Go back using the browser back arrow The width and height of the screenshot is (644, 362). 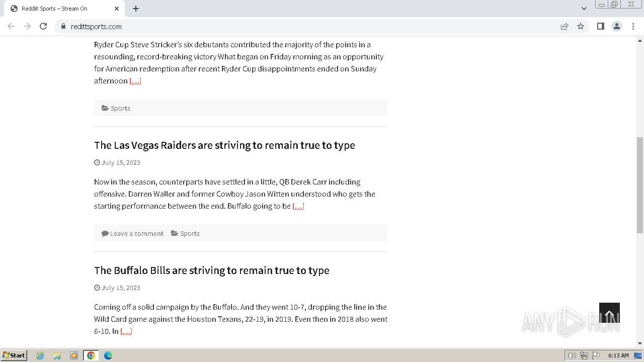[11, 26]
